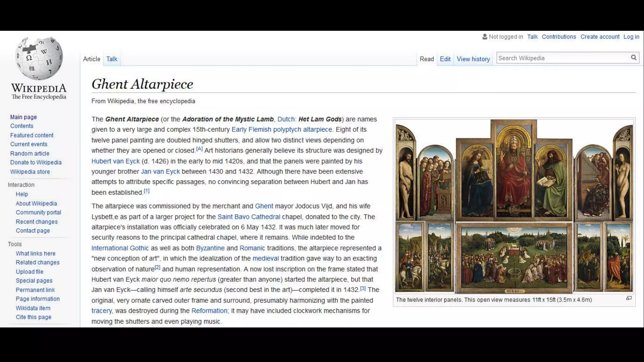
Task: Open the Saint Bavo Cathedral link
Action: pyautogui.click(x=248, y=217)
